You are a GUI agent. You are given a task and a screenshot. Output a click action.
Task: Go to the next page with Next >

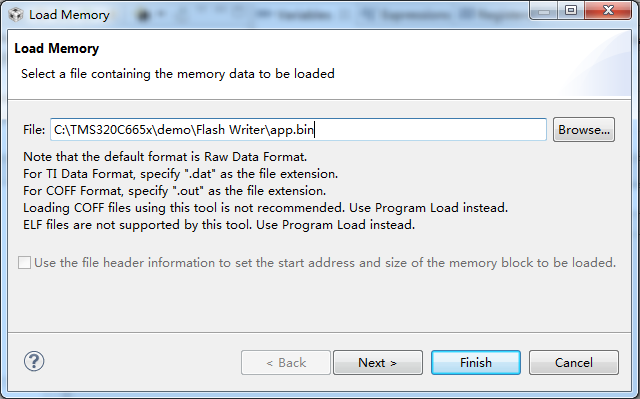378,362
